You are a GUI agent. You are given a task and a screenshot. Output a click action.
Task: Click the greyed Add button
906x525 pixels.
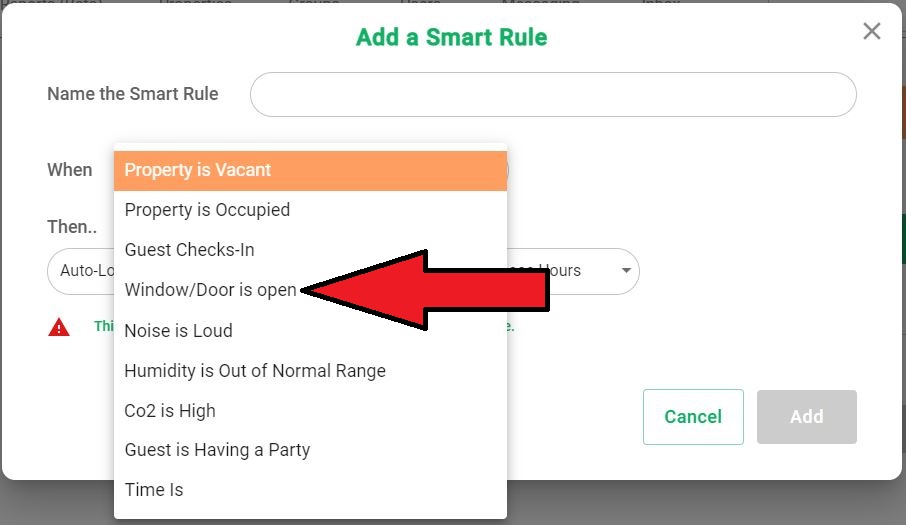point(807,416)
